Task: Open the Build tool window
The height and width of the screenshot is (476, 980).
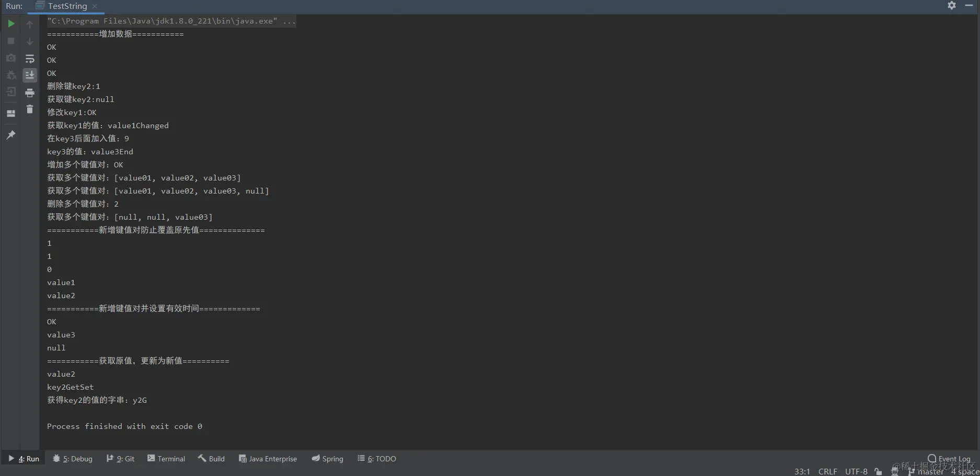Action: 211,459
